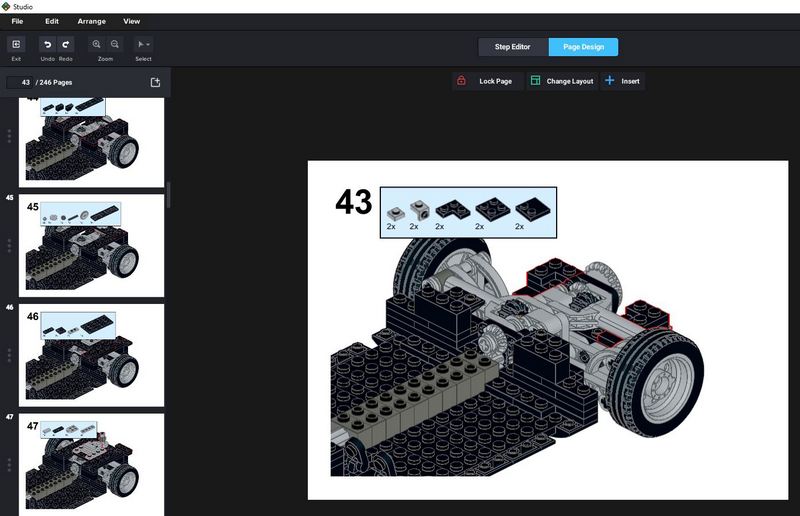Viewport: 800px width, 516px height.
Task: Switch to the Step Editor tab
Action: (x=513, y=47)
